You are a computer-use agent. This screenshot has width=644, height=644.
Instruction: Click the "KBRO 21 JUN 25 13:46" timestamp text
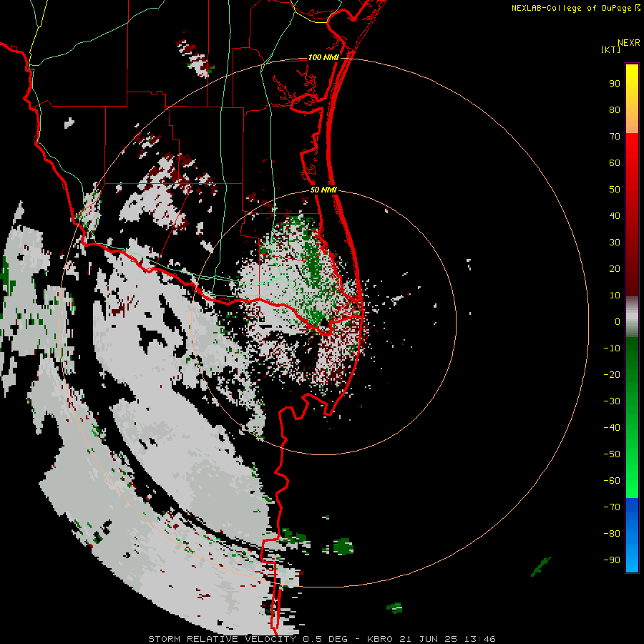(x=431, y=639)
